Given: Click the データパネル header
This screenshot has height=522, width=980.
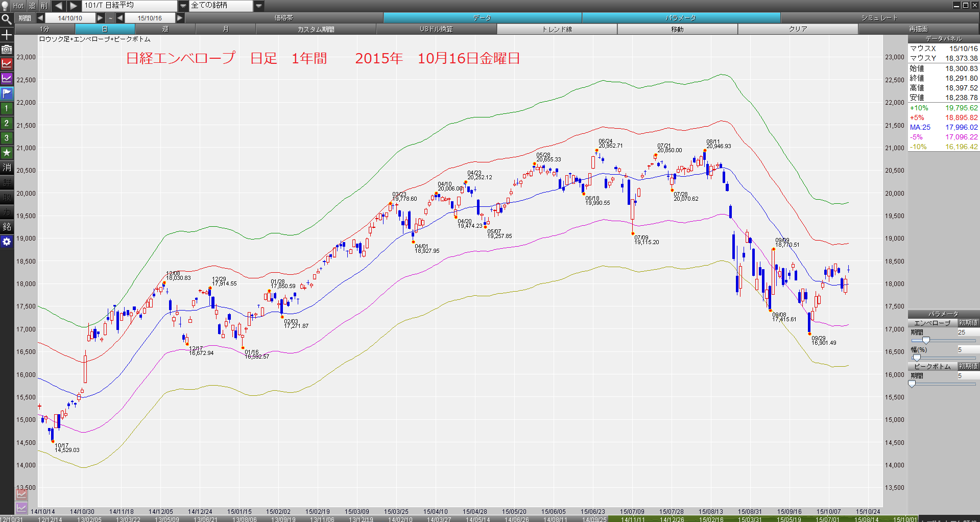Looking at the screenshot, I should pos(943,39).
